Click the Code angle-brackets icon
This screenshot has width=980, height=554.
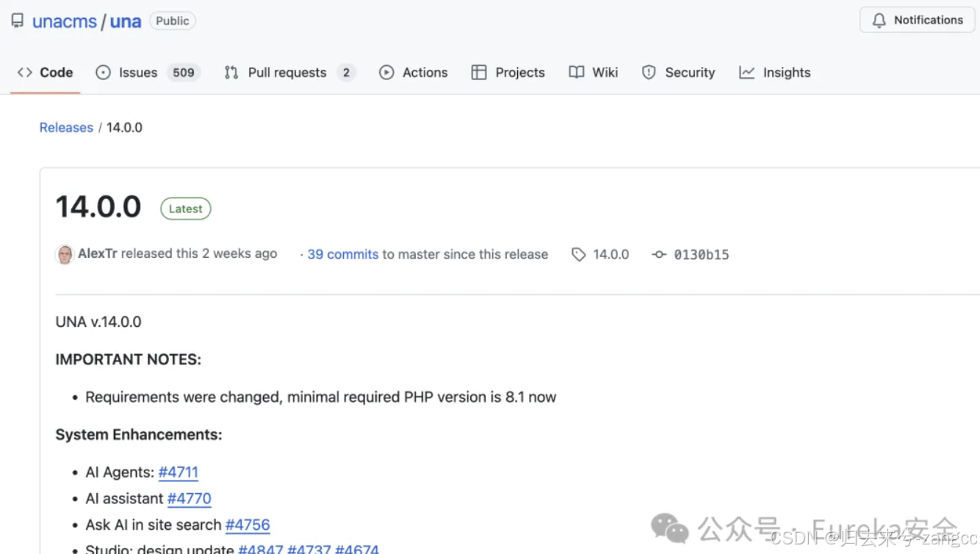[x=25, y=72]
